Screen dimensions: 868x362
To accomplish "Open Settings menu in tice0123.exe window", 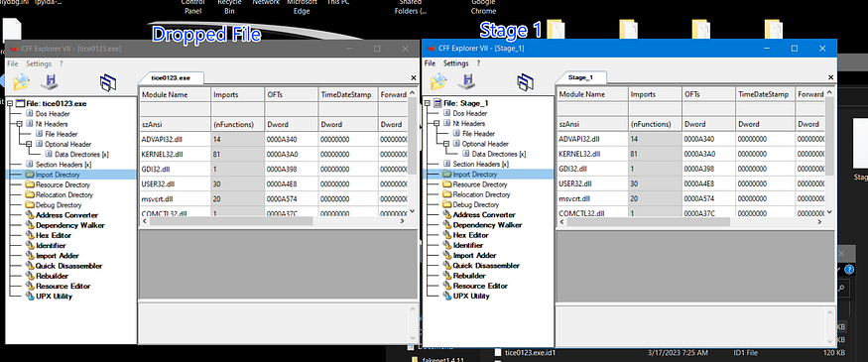I will tap(39, 63).
